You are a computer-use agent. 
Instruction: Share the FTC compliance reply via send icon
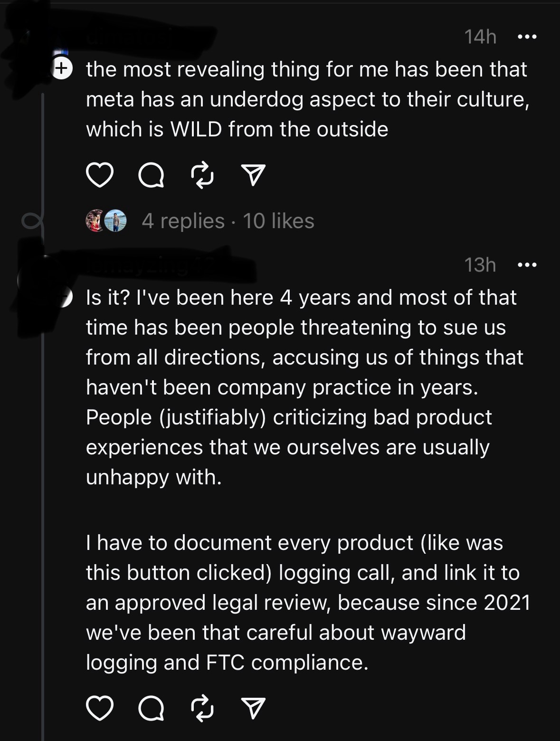[253, 708]
